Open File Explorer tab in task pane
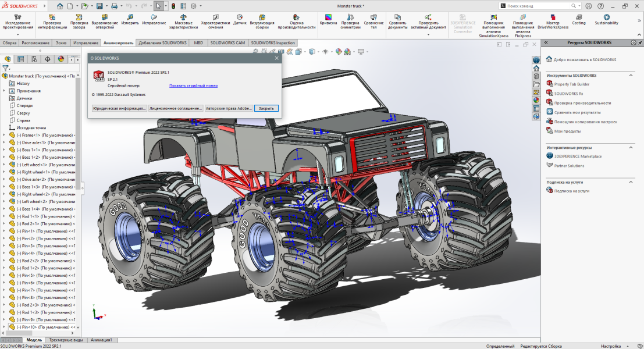The height and width of the screenshot is (349, 644). (x=536, y=84)
